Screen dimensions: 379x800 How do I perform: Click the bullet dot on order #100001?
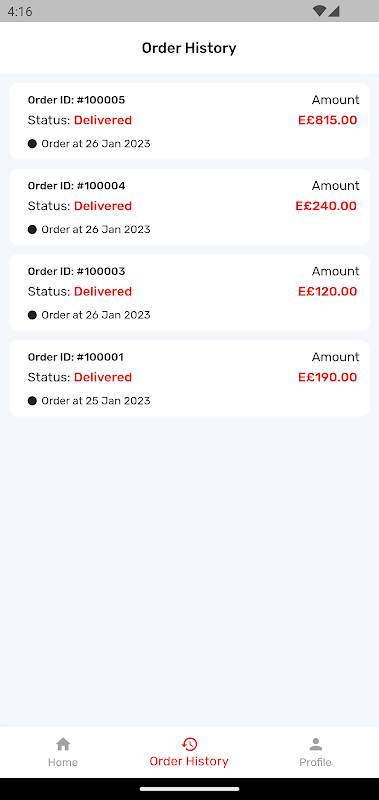pyautogui.click(x=32, y=401)
